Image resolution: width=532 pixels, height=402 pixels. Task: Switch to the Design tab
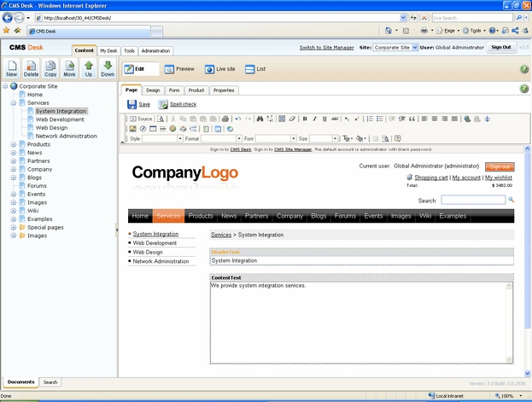[x=153, y=90]
